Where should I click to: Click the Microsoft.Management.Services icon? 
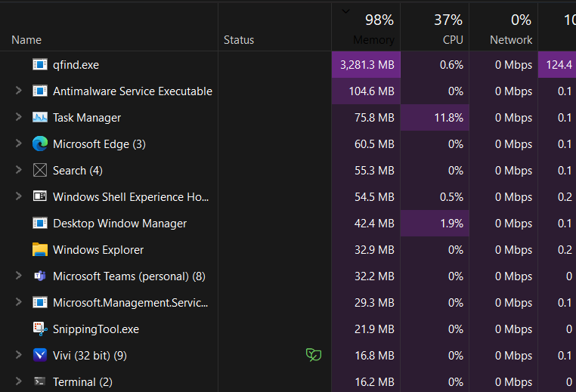[x=39, y=302]
